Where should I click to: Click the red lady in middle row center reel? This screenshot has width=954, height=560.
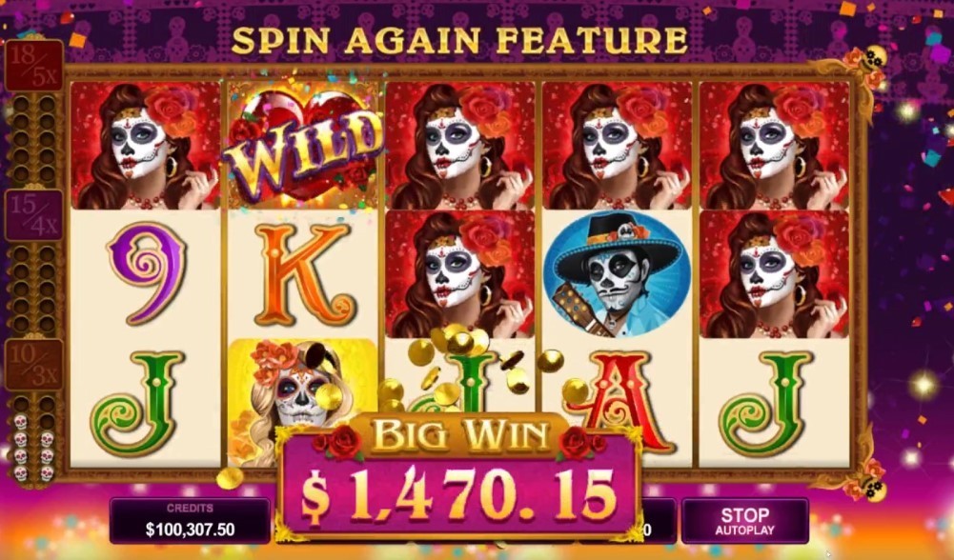click(x=460, y=274)
